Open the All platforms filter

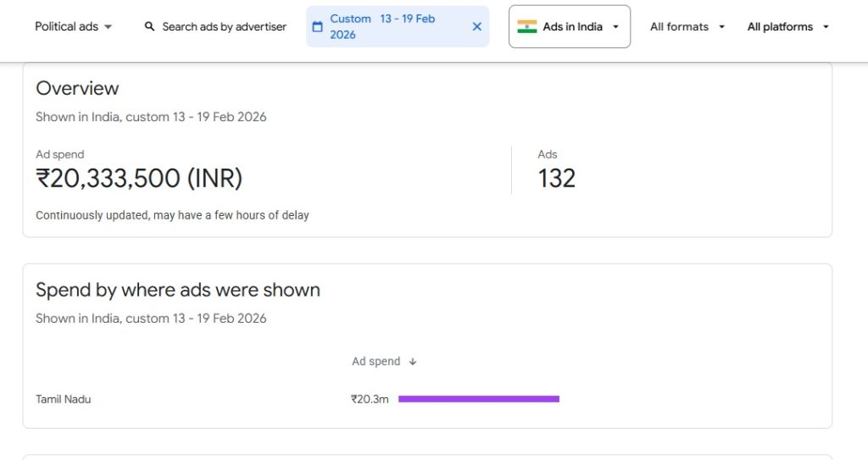[x=780, y=27]
